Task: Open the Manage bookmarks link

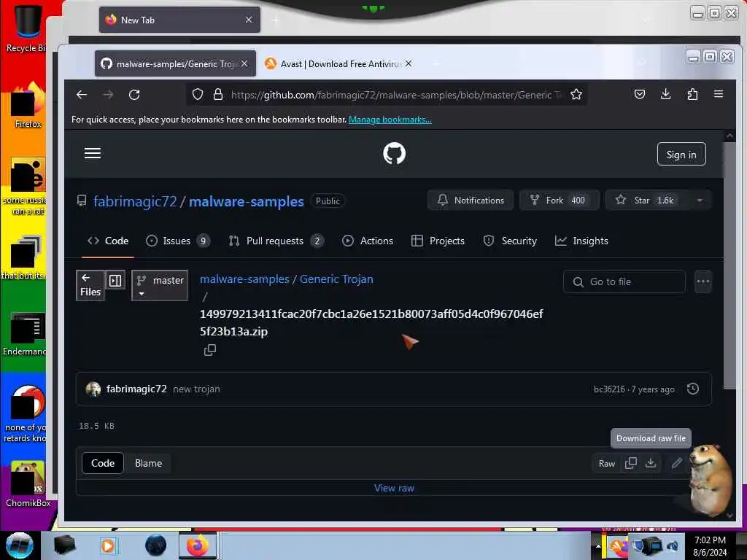Action: point(390,120)
